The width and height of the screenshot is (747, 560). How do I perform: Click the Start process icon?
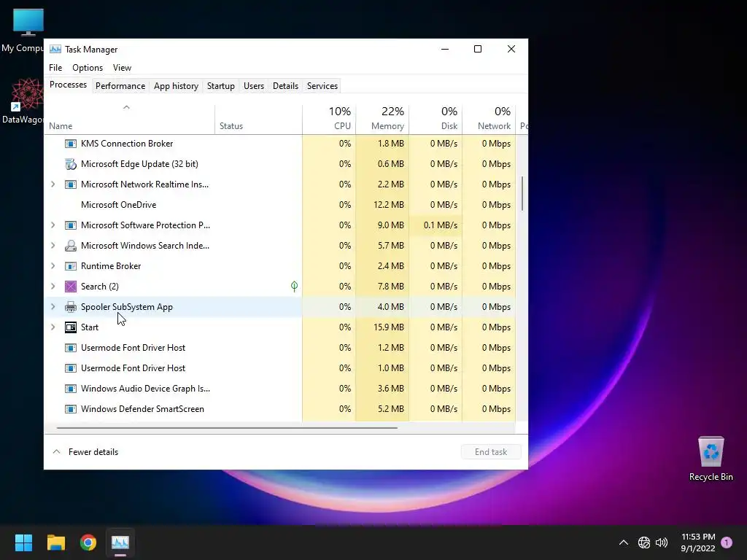point(71,327)
